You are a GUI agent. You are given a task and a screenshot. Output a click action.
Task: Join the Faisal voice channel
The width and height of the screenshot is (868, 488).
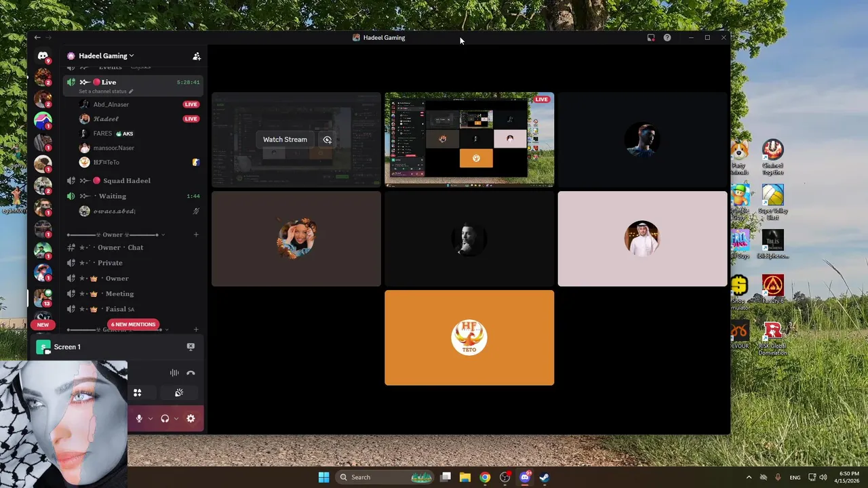tap(134, 309)
